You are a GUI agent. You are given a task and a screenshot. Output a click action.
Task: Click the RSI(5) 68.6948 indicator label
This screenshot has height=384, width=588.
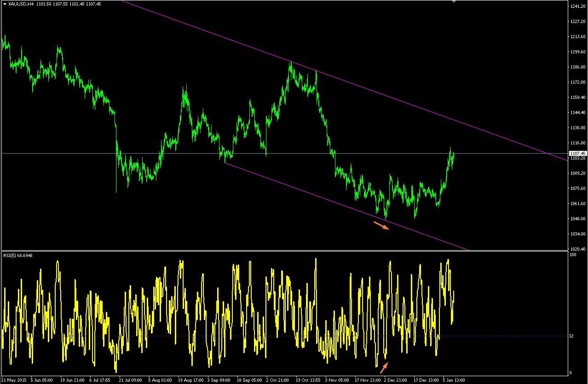tap(18, 255)
